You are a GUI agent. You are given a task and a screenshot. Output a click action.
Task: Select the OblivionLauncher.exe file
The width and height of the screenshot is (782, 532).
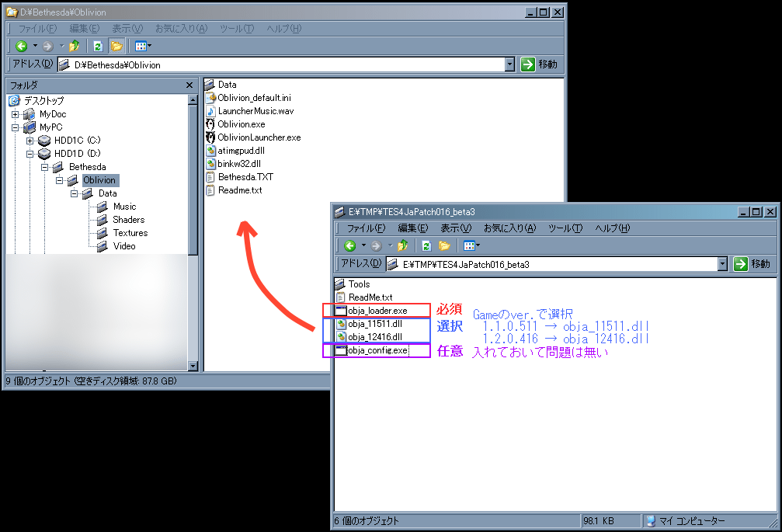[259, 137]
